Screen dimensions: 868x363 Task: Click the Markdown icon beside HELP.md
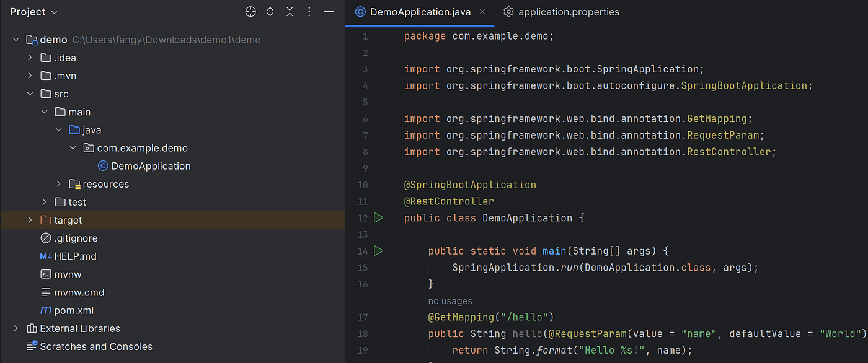click(45, 256)
